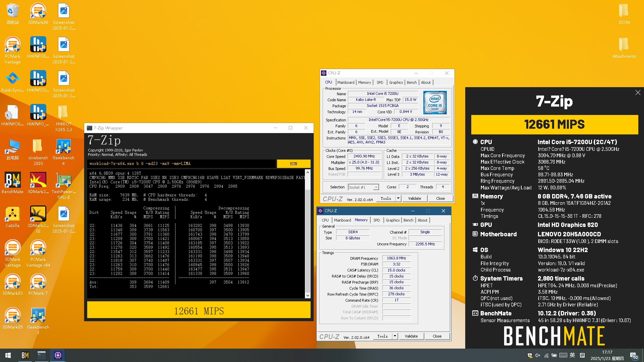Click the taskbar clock showing 17:17
The image size is (644, 362).
607,355
